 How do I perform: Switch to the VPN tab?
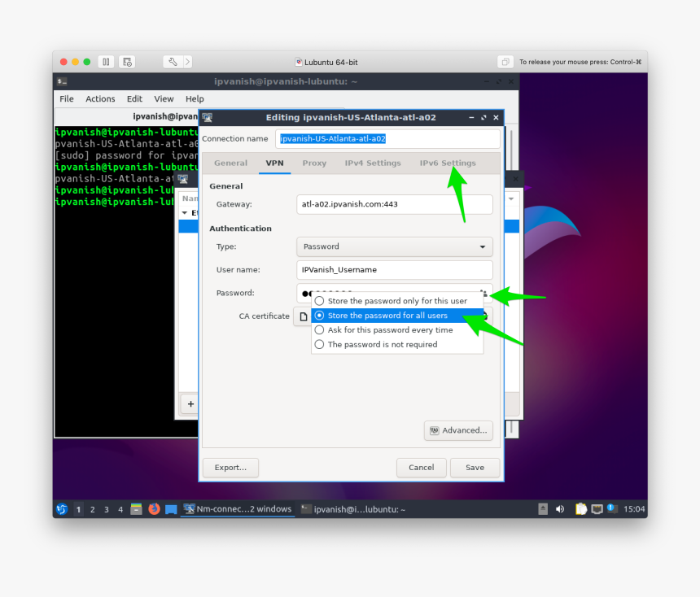[274, 163]
